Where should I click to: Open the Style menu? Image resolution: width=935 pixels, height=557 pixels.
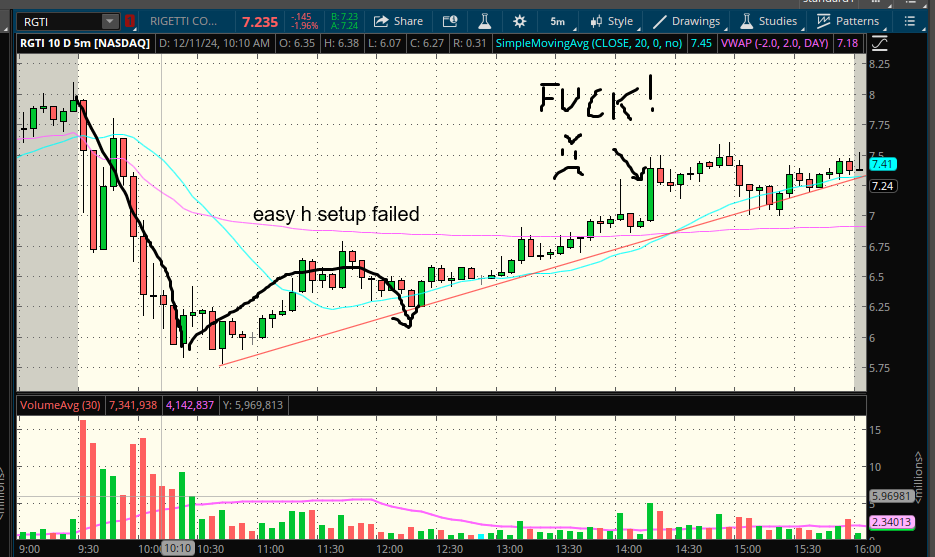pyautogui.click(x=612, y=21)
